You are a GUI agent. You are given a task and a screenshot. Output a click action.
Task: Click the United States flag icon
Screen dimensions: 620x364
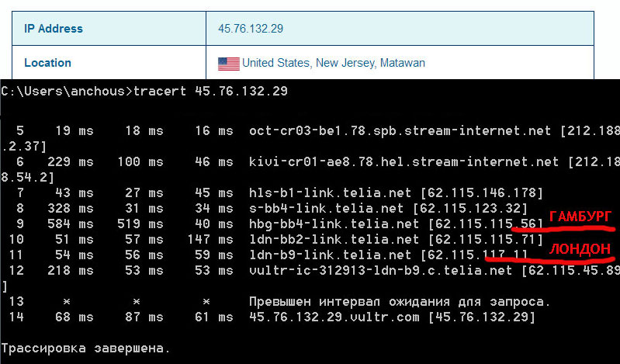[x=228, y=63]
